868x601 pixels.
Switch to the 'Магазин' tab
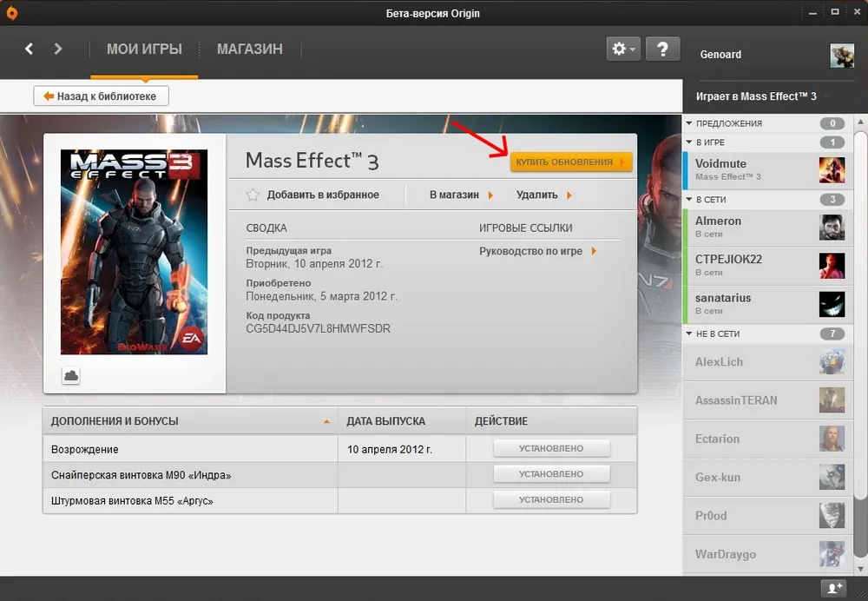point(250,50)
